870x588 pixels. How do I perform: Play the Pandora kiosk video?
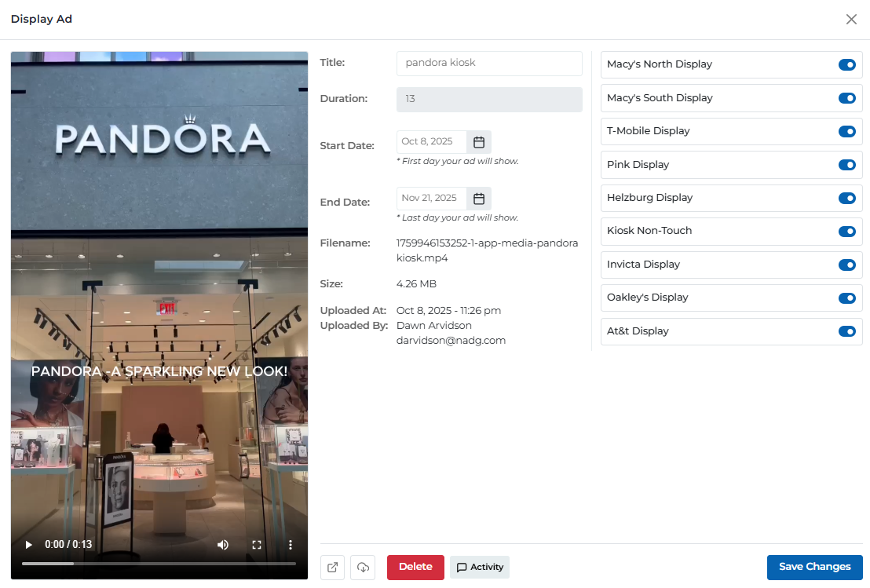coord(29,545)
